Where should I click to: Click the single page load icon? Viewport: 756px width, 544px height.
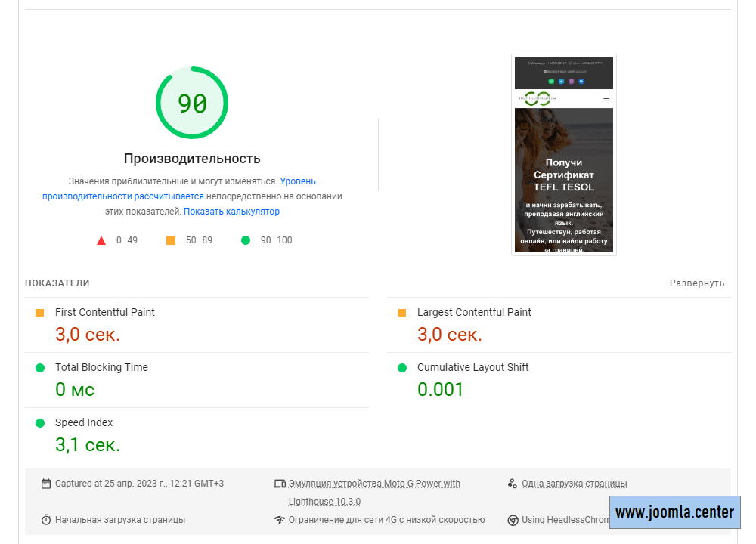pos(513,484)
